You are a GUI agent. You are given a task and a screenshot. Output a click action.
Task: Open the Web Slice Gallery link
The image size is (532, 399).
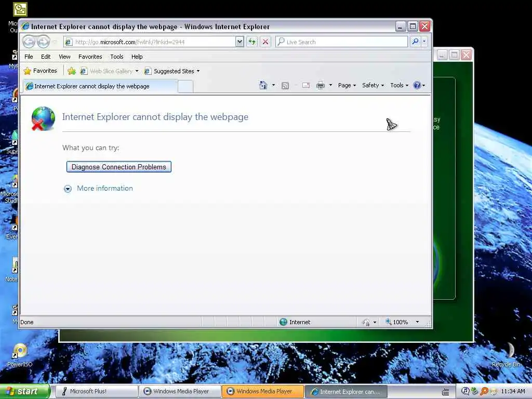pos(107,71)
